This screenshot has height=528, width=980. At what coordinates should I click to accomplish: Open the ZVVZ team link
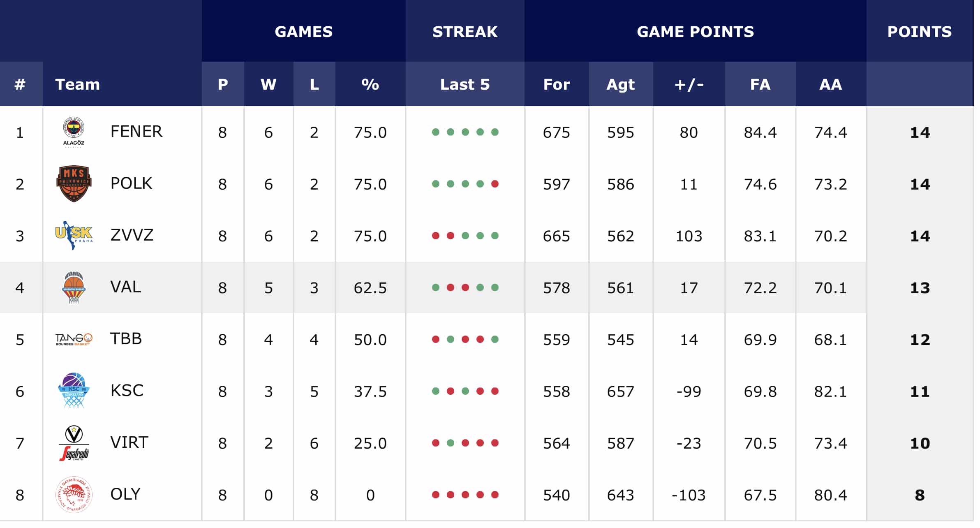tap(132, 235)
